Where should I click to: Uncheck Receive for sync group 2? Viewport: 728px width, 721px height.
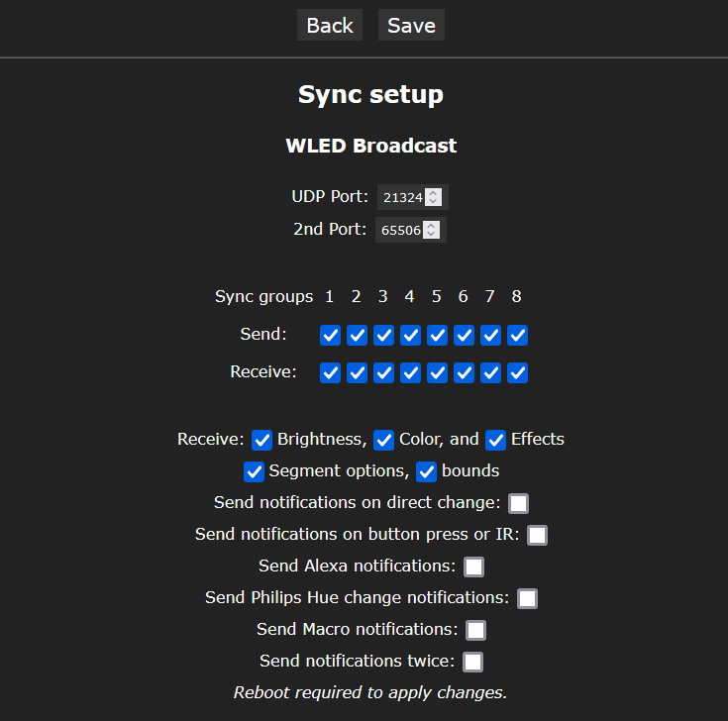(x=358, y=373)
